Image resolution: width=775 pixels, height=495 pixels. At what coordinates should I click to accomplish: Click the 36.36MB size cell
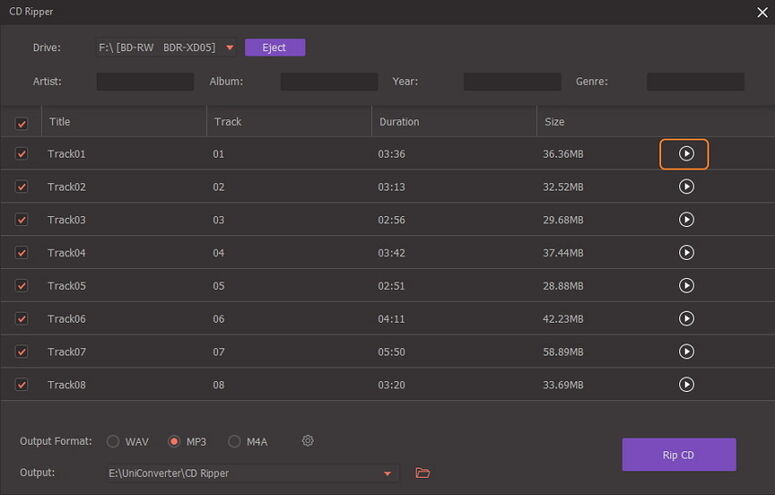click(563, 154)
